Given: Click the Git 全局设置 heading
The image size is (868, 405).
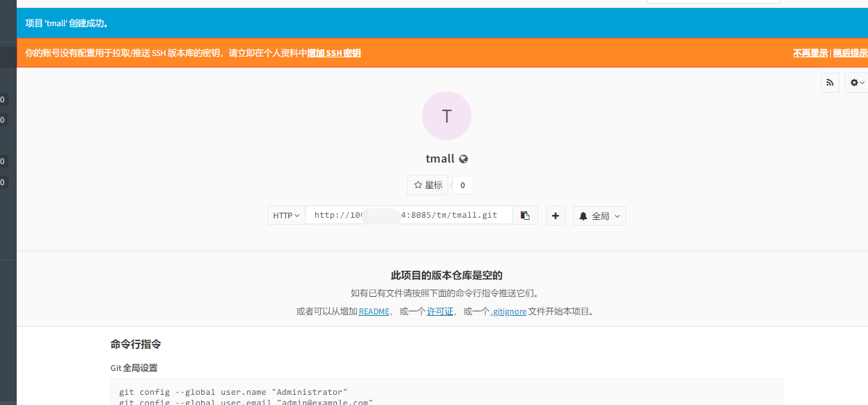Looking at the screenshot, I should pos(134,367).
